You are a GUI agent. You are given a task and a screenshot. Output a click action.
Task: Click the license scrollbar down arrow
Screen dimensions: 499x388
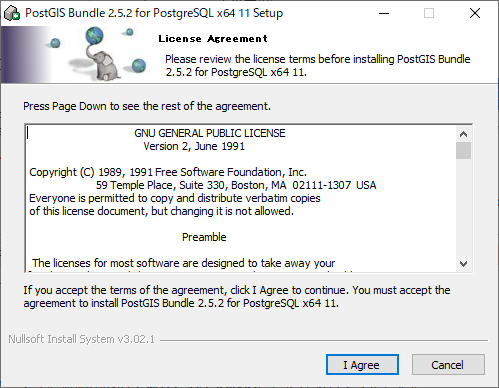(x=463, y=264)
